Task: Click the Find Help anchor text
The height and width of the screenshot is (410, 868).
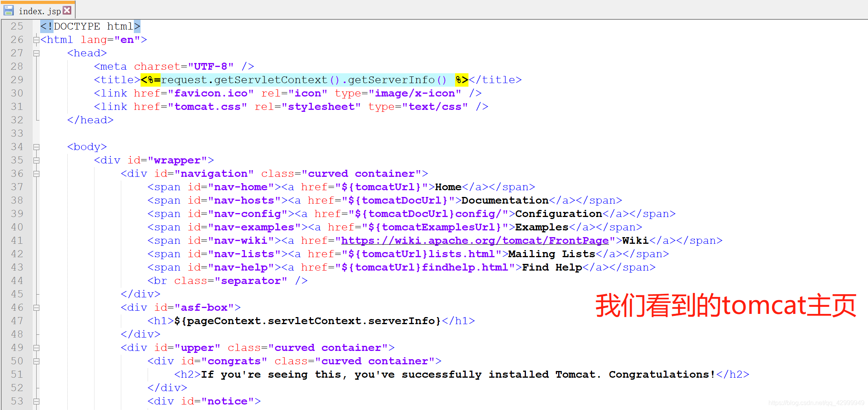Action: 552,267
